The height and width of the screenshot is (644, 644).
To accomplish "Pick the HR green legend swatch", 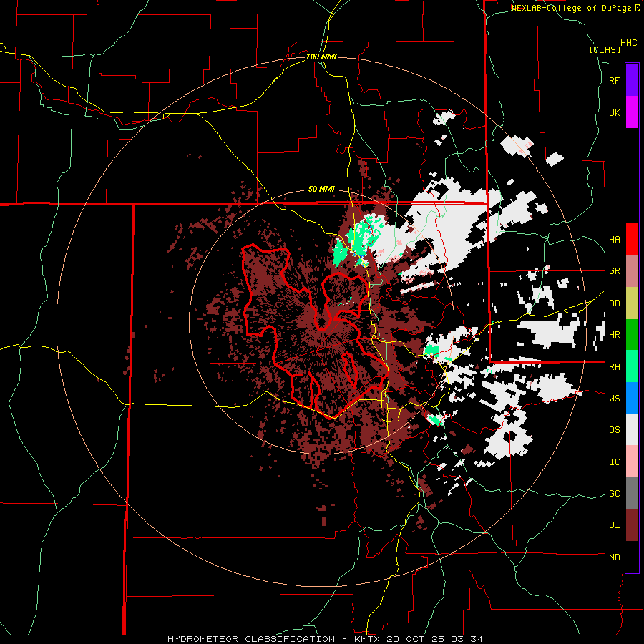I will pyautogui.click(x=632, y=334).
